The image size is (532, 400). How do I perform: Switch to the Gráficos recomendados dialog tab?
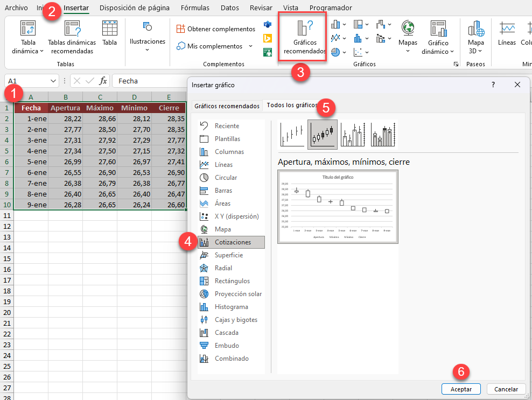point(227,106)
